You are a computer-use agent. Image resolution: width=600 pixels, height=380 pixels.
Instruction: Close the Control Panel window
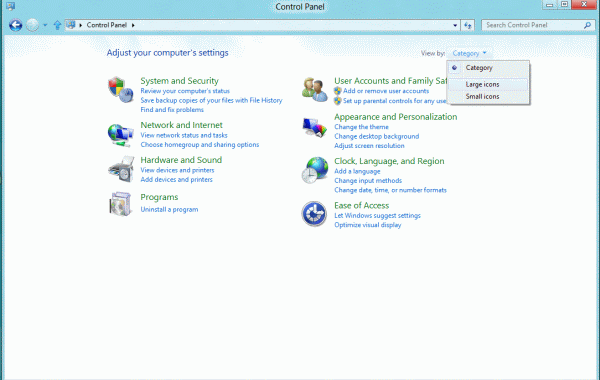[x=584, y=5]
